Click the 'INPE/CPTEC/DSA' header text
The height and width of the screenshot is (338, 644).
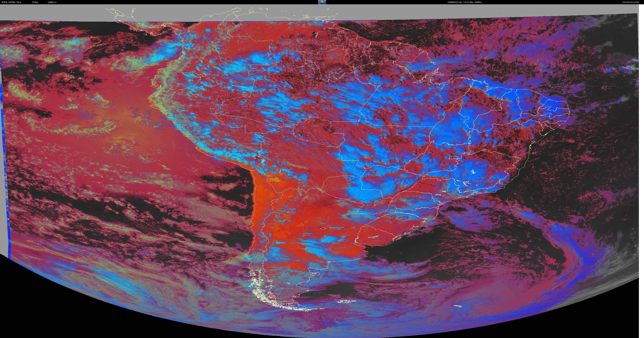click(11, 2)
